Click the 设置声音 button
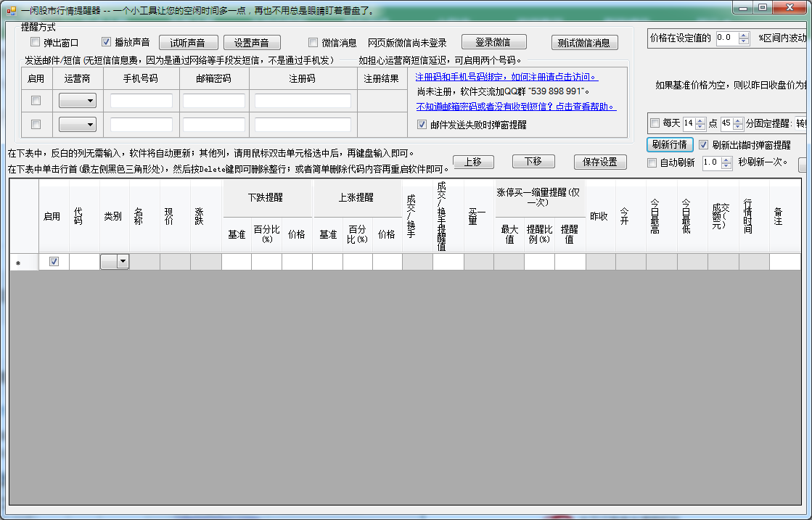Viewport: 812px width, 520px height. (x=252, y=43)
